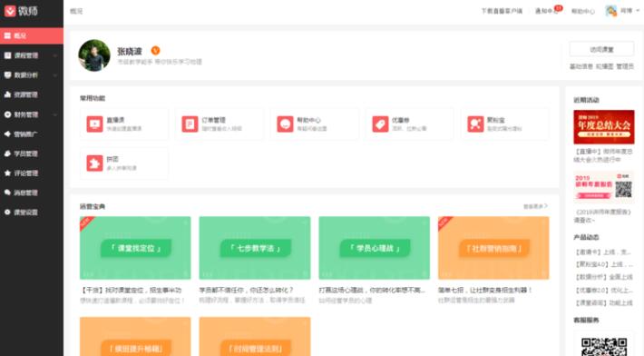Click the 访问课堂 button
Image resolution: width=644 pixels, height=356 pixels.
tap(601, 49)
